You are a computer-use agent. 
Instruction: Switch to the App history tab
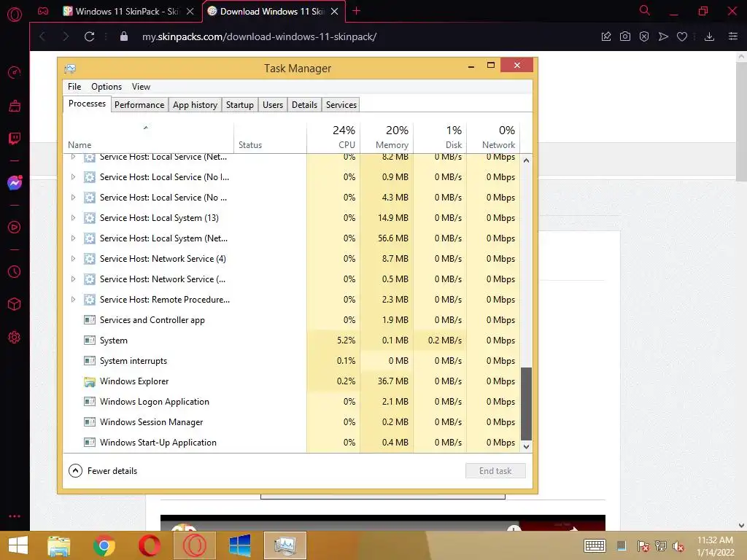195,105
